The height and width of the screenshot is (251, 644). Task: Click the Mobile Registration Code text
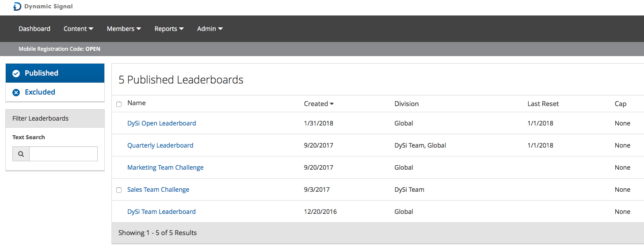click(59, 49)
